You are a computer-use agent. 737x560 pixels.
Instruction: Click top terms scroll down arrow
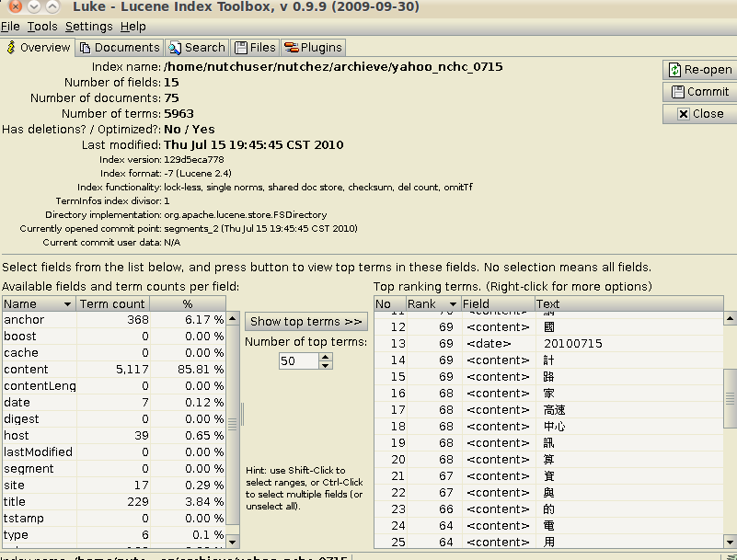pos(730,542)
